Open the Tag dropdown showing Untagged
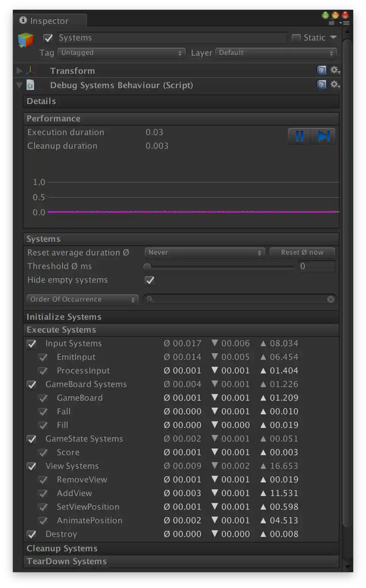 click(x=121, y=53)
